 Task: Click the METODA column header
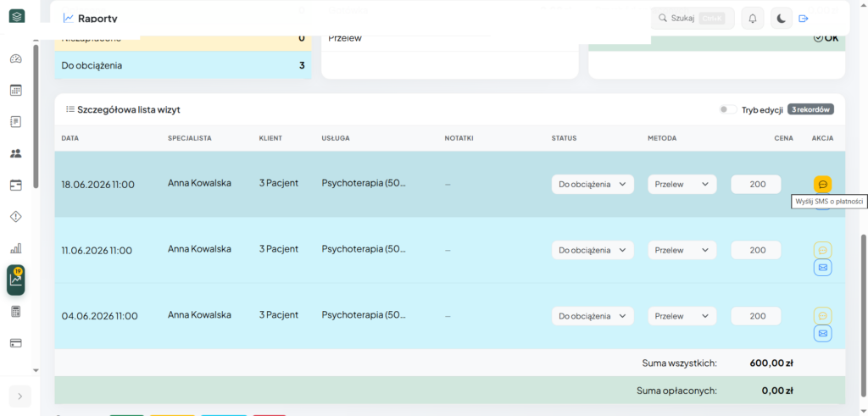pyautogui.click(x=662, y=138)
